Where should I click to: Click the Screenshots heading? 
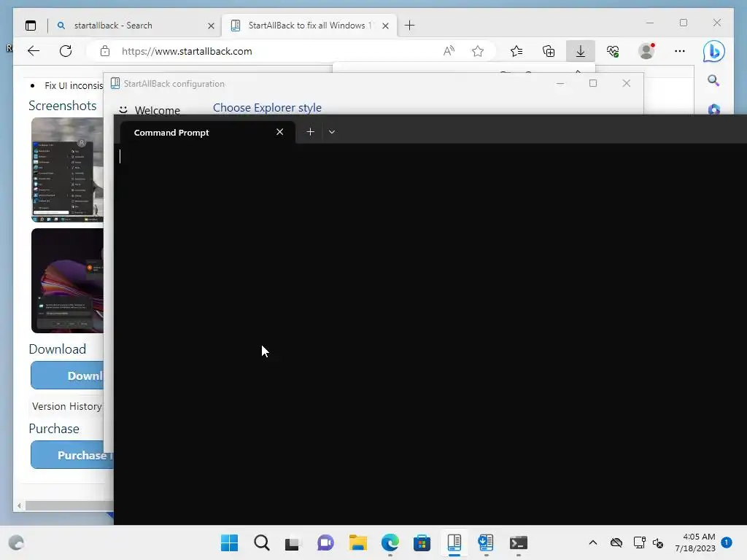click(63, 105)
